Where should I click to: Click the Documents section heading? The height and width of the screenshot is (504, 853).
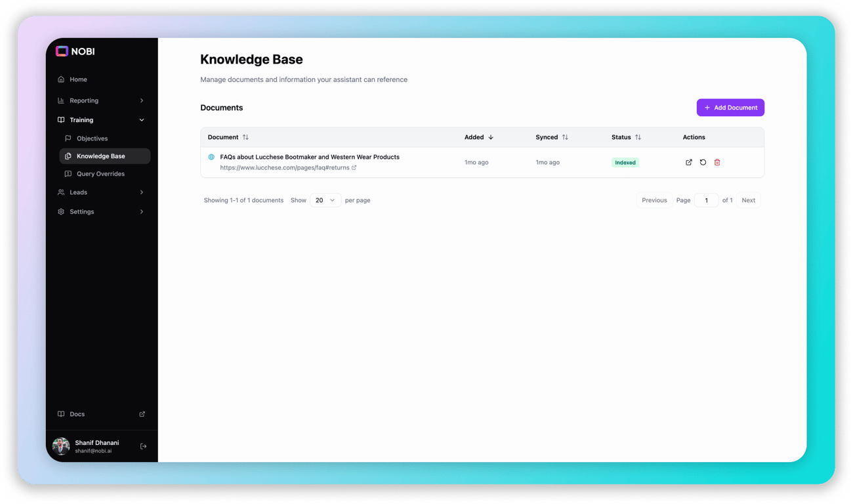tap(222, 108)
